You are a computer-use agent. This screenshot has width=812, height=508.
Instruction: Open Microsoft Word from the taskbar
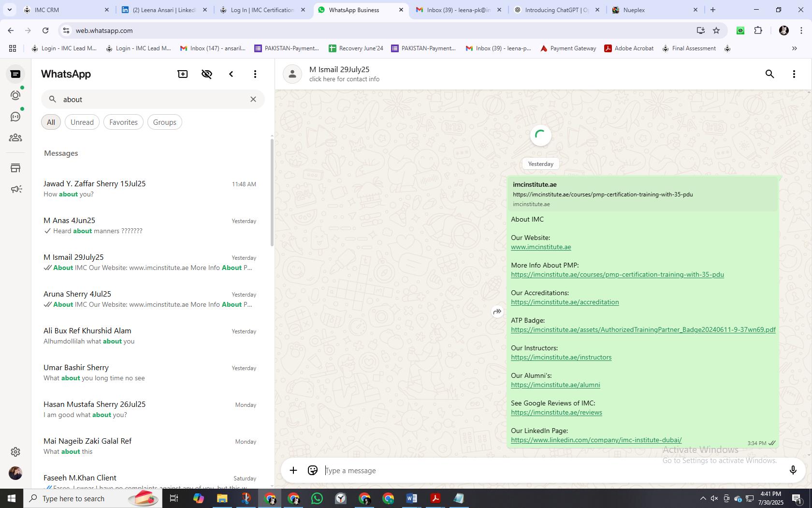point(412,498)
